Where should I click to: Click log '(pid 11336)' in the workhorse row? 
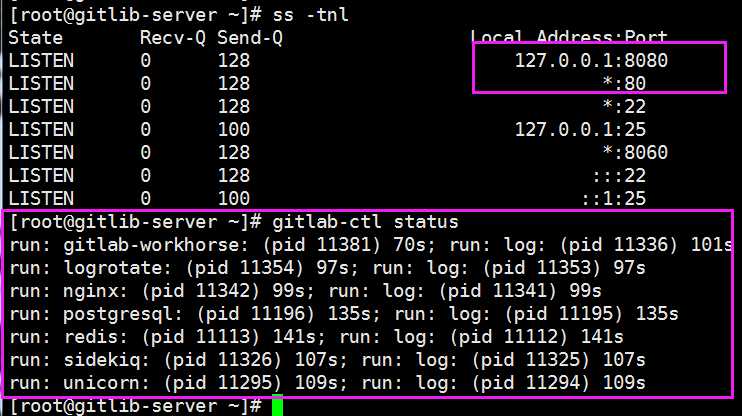point(619,245)
